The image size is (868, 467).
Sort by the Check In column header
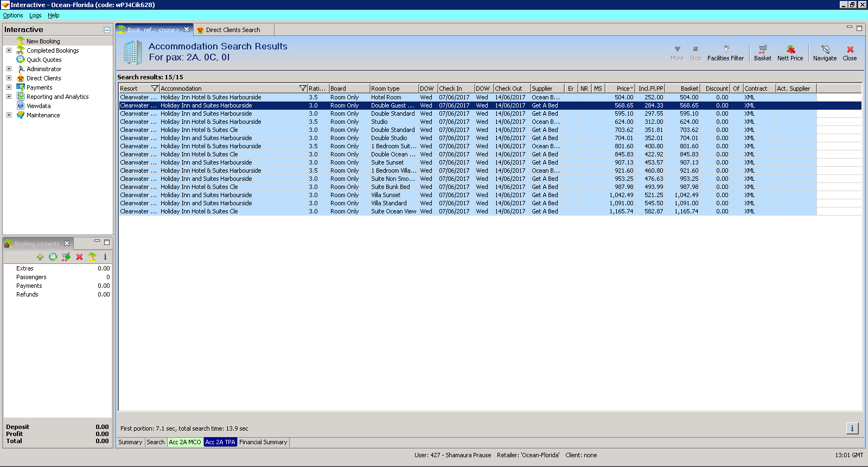[456, 89]
